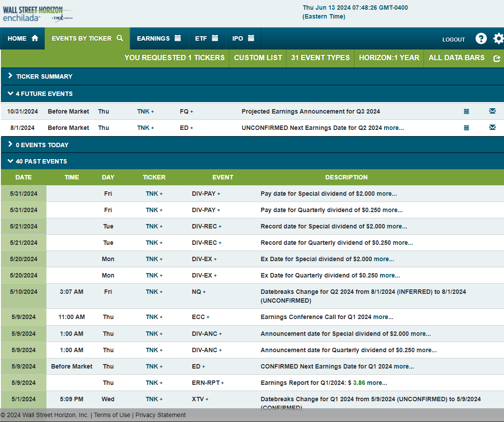This screenshot has width=504, height=422.
Task: Click the Terms of Use link
Action: 112,415
